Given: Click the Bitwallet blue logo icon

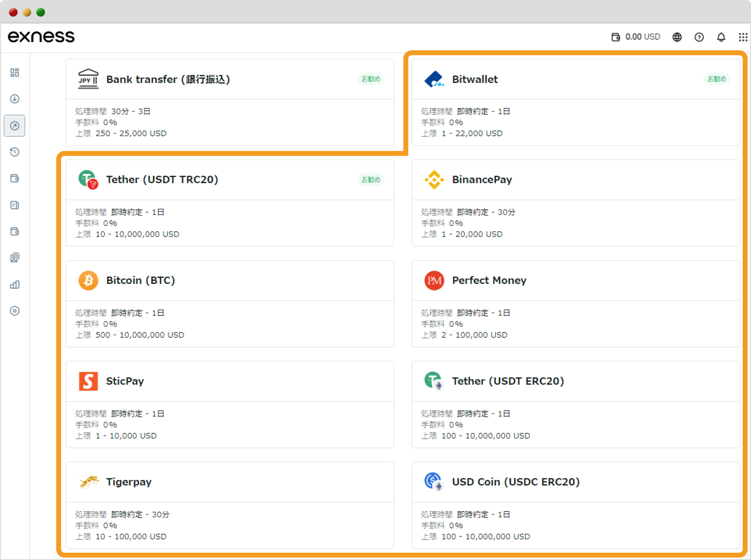Looking at the screenshot, I should 434,79.
